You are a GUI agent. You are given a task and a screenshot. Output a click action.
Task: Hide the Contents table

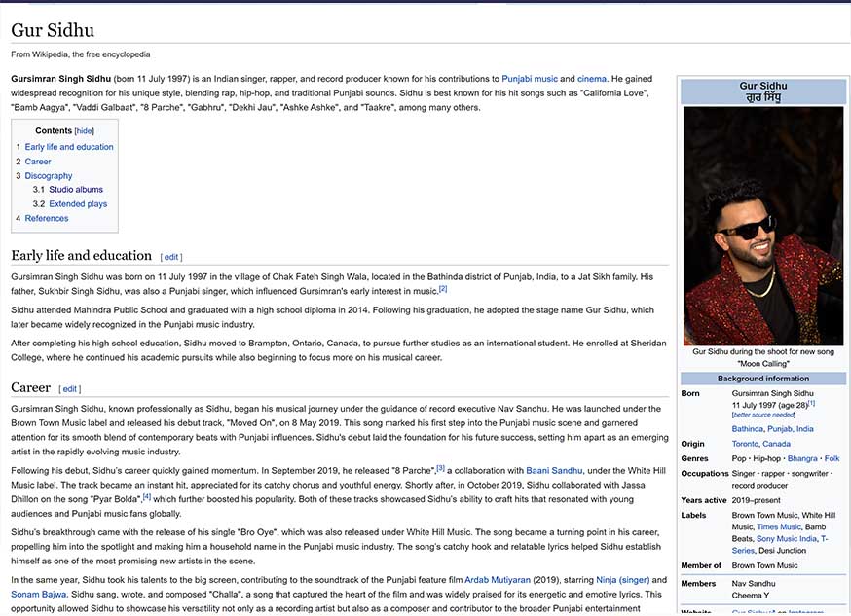pos(85,131)
